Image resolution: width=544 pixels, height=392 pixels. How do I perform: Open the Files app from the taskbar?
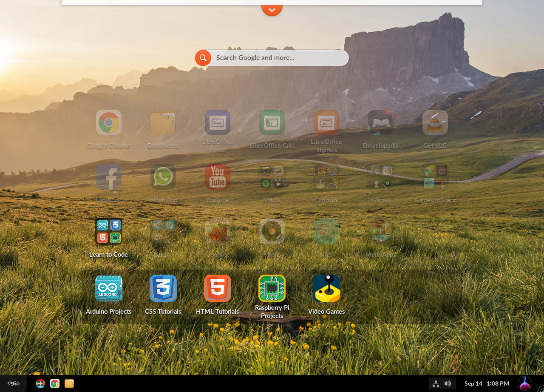(69, 383)
